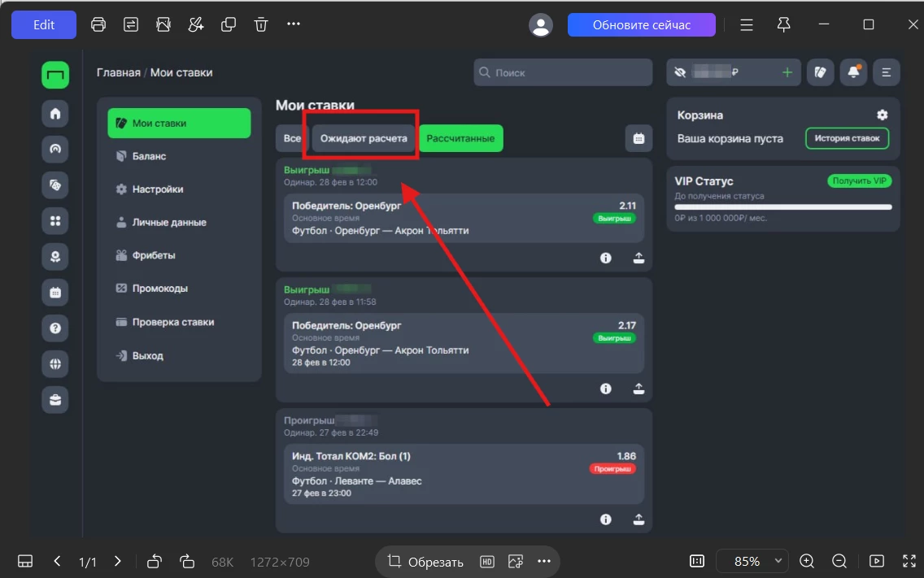Click the four-squares grid icon in the sidebar

[55, 221]
